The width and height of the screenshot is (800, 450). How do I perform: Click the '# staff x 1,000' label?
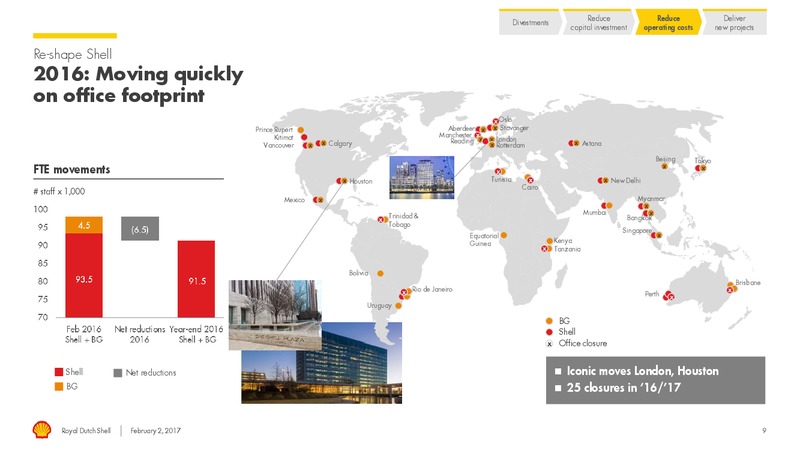pos(59,191)
